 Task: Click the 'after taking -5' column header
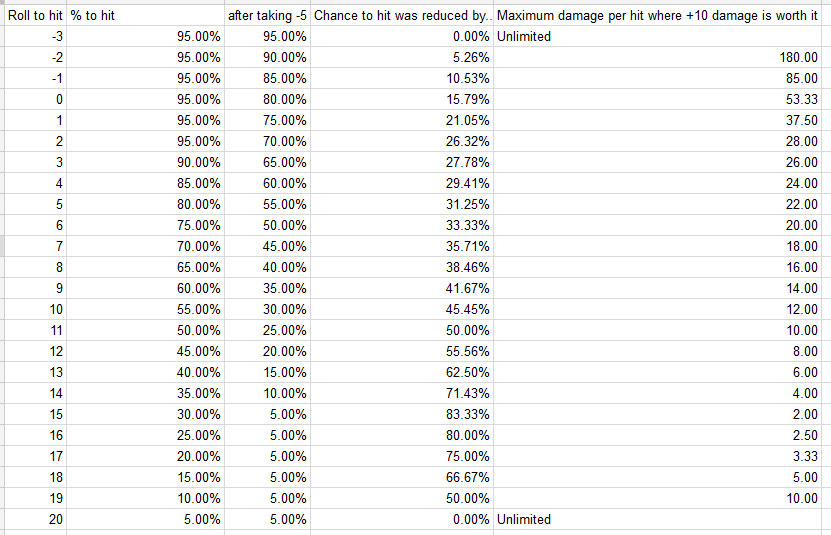(x=267, y=16)
